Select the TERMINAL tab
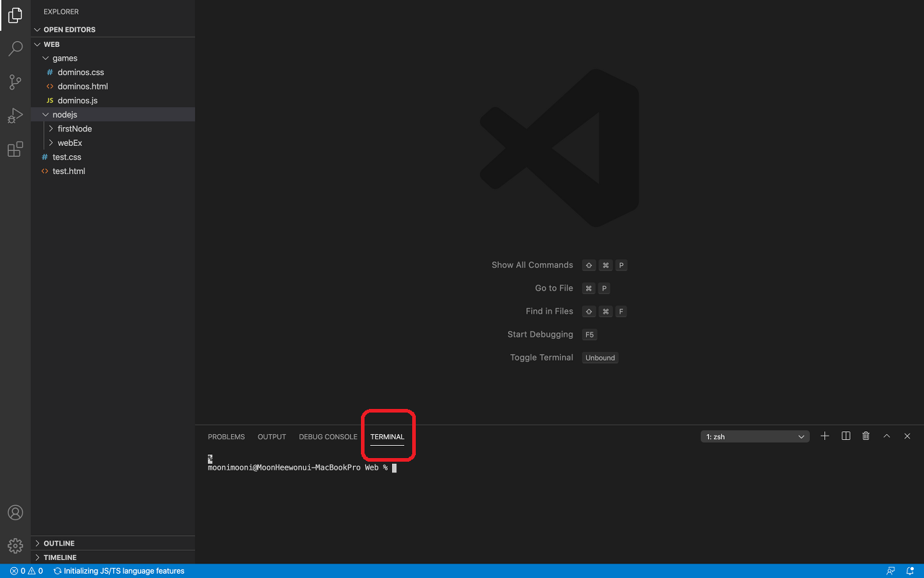Screen dimensions: 924x578 pyautogui.click(x=387, y=436)
